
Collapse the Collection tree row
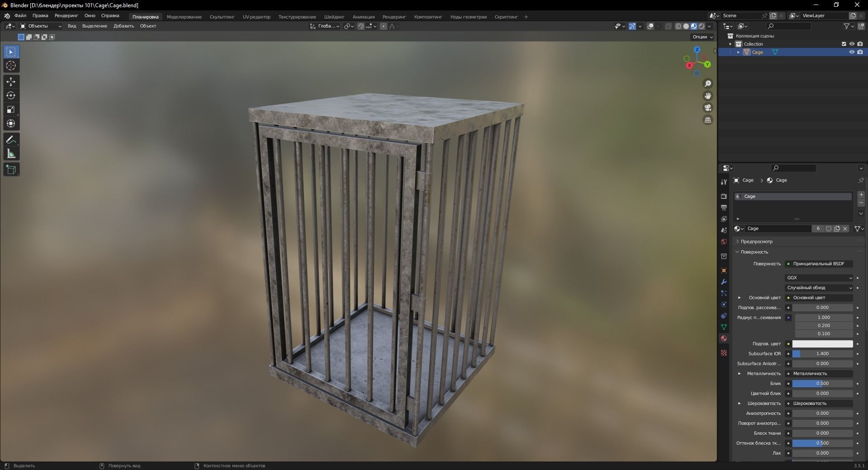(730, 44)
